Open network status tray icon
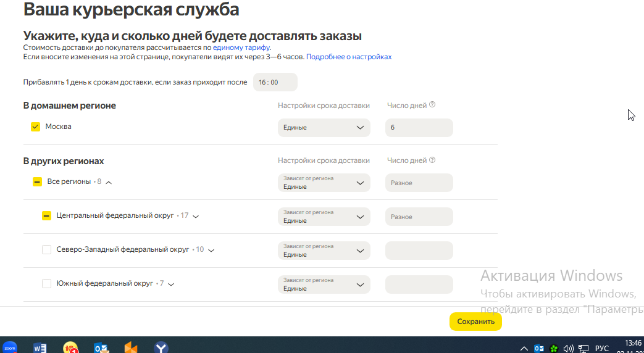Image resolution: width=644 pixels, height=353 pixels. (583, 349)
